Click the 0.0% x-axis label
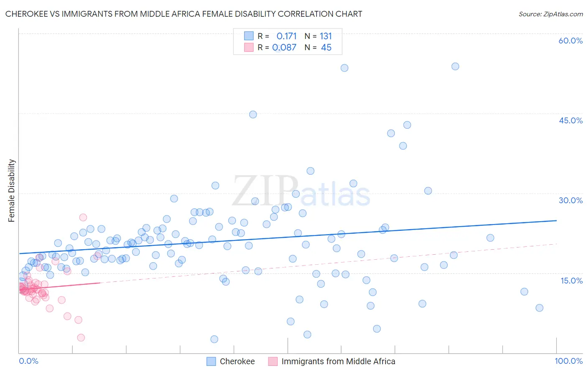The image size is (588, 373). coord(28,361)
